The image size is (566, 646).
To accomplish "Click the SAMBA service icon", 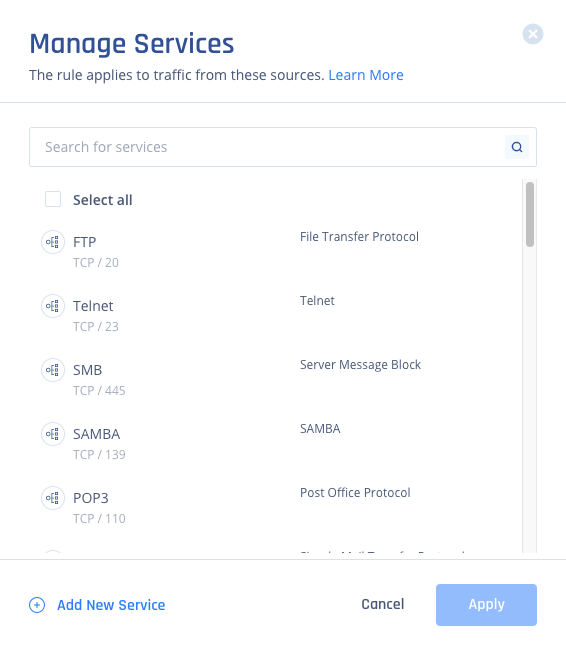I will pyautogui.click(x=53, y=434).
